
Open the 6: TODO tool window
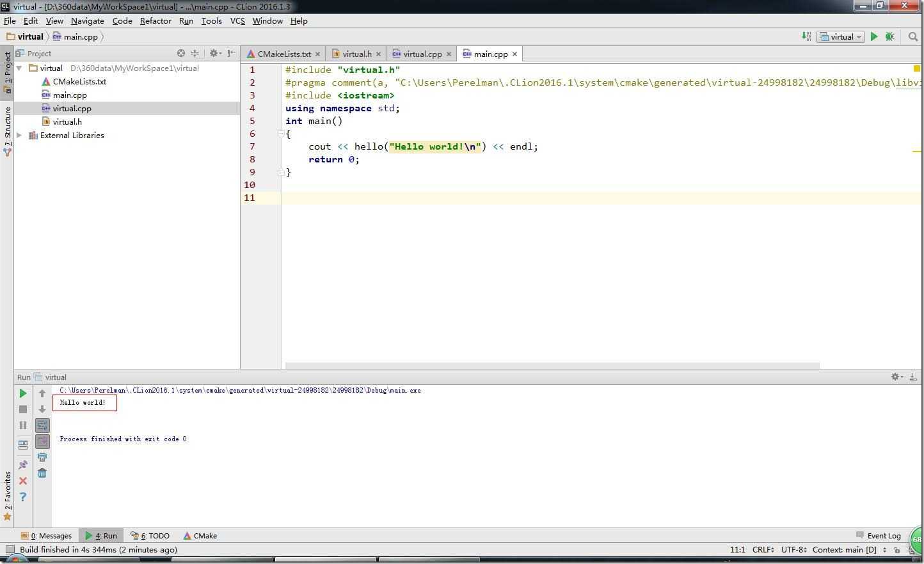click(x=150, y=536)
